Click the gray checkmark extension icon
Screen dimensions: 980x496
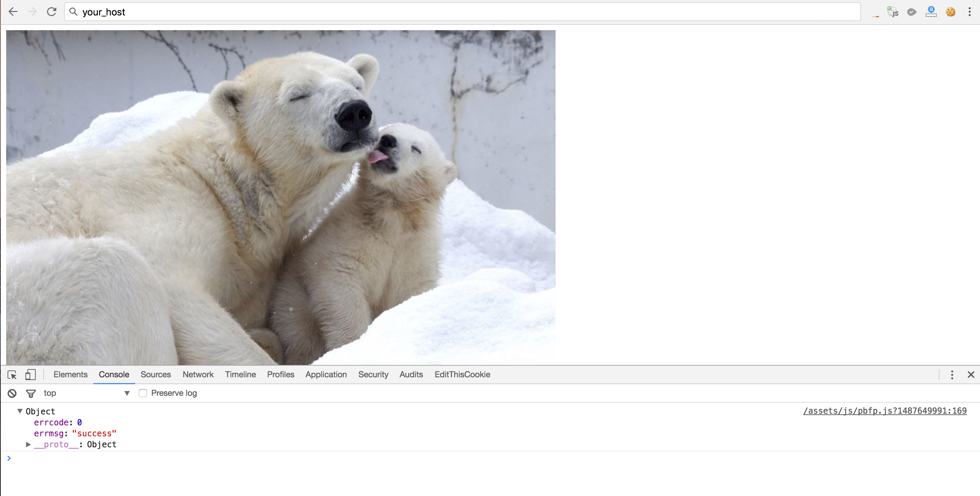pyautogui.click(x=912, y=12)
